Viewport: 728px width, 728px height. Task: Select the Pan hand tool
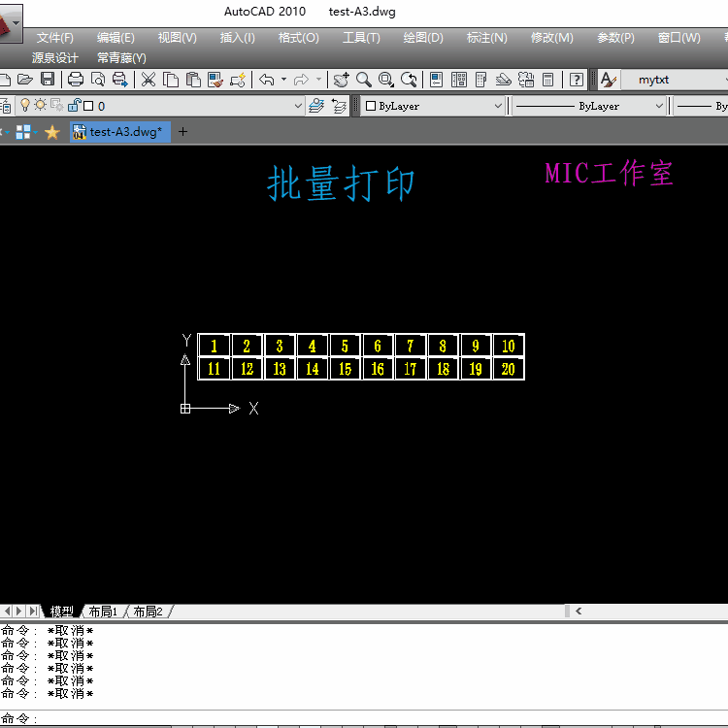pos(342,80)
